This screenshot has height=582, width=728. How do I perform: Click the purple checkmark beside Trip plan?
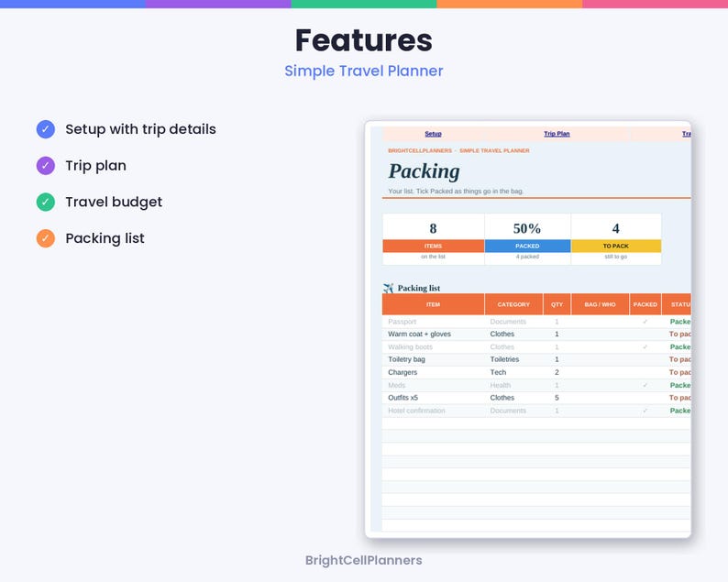[x=46, y=165]
